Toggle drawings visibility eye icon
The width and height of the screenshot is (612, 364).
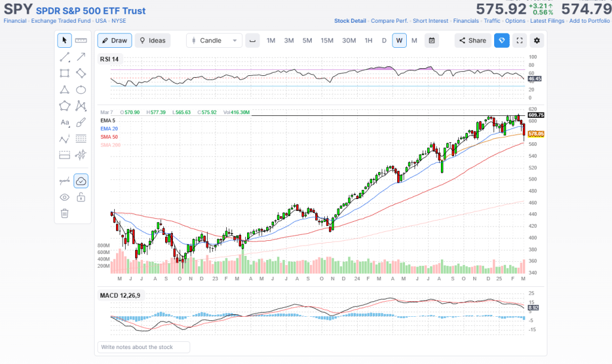coord(65,197)
